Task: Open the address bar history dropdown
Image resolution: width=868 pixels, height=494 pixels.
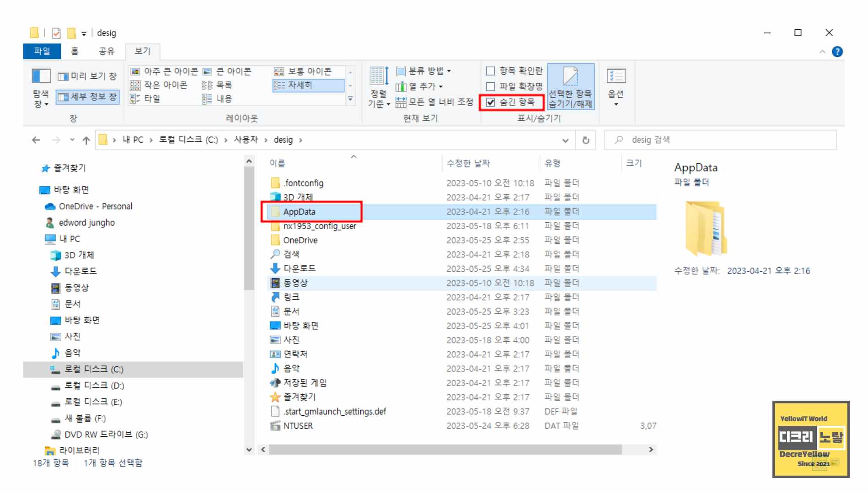Action: tap(565, 140)
